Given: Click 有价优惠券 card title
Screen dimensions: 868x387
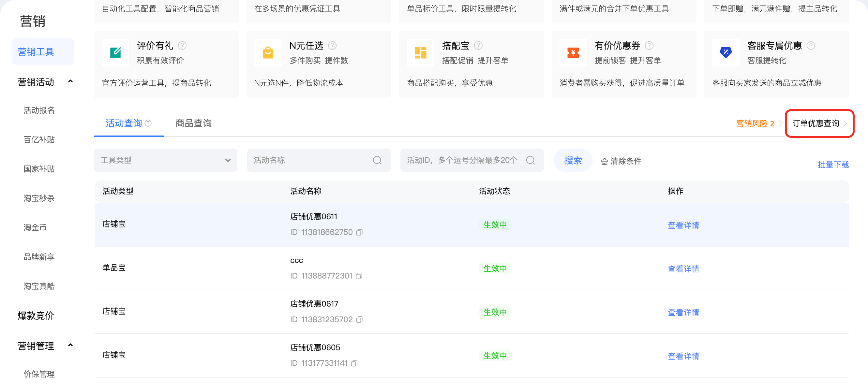Looking at the screenshot, I should coord(617,45).
